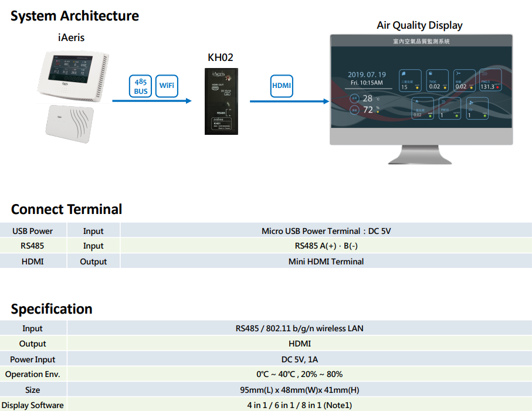Image resolution: width=532 pixels, height=411 pixels.
Task: Click the humidity icon beside 72%
Action: [354, 108]
